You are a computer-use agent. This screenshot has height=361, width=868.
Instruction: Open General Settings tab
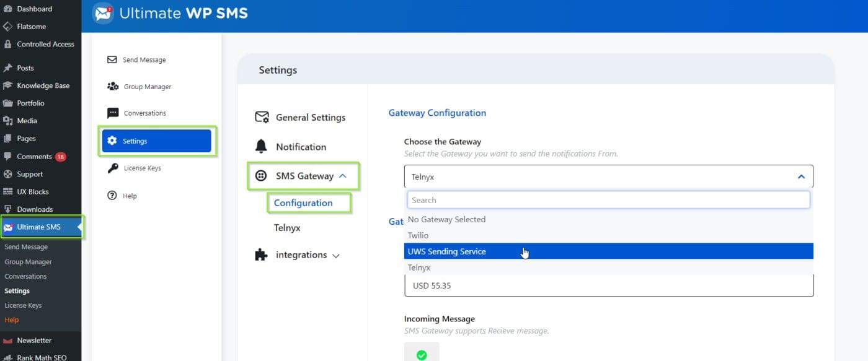point(311,117)
